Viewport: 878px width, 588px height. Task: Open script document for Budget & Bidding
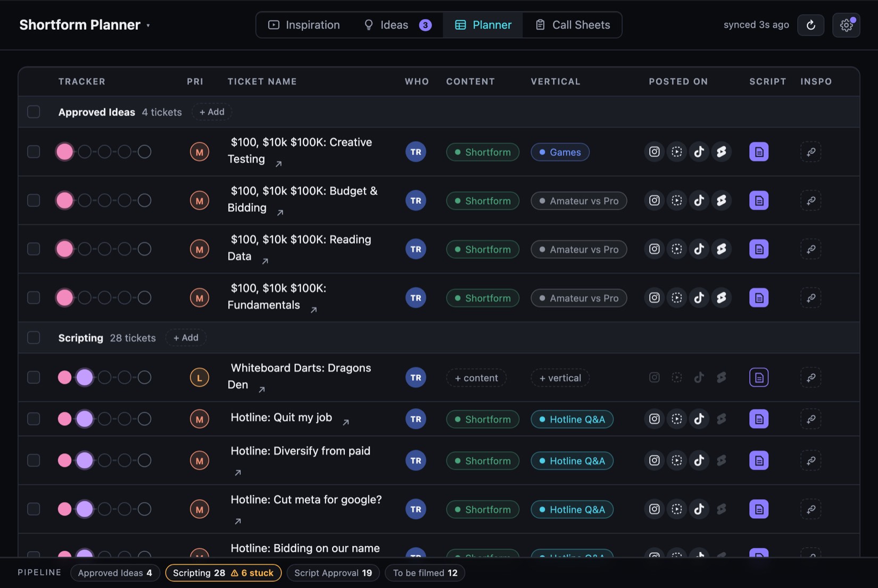pyautogui.click(x=759, y=201)
